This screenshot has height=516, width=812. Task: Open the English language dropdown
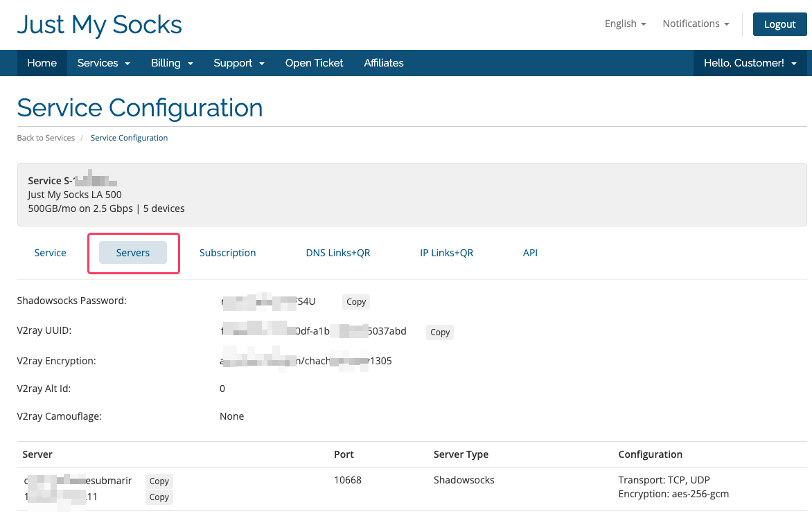point(625,24)
